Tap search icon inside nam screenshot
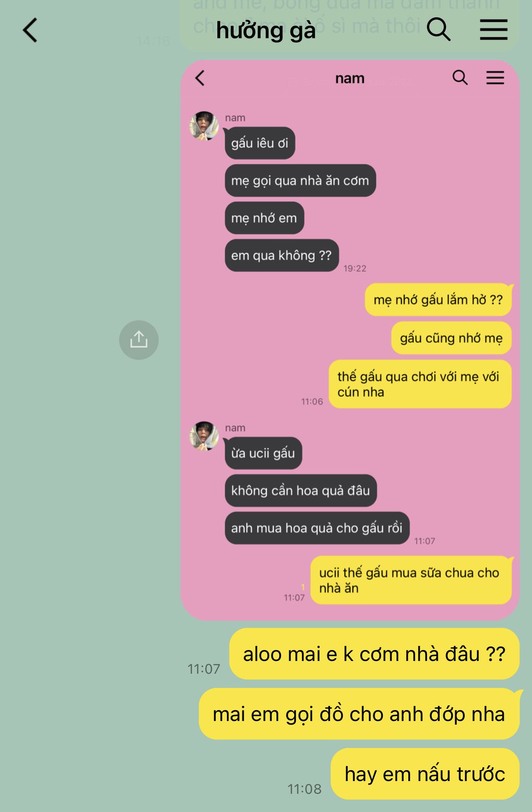 click(x=460, y=78)
